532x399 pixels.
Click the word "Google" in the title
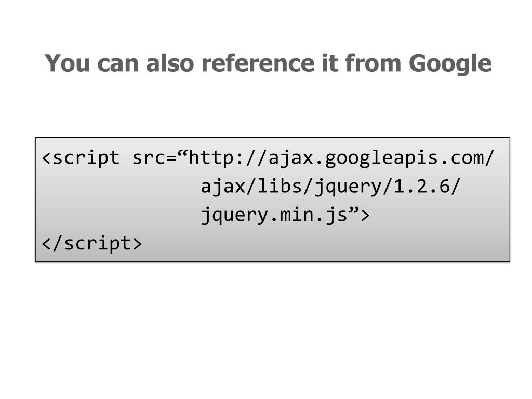450,64
